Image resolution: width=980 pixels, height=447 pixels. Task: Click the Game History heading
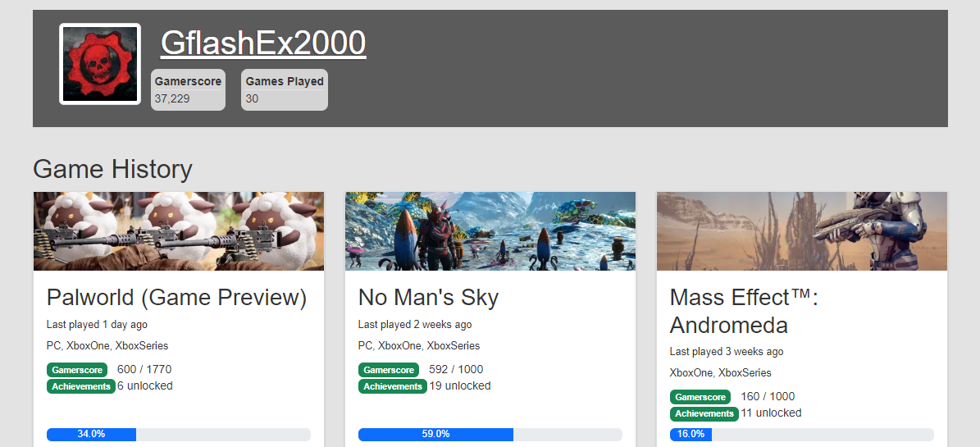pos(112,170)
